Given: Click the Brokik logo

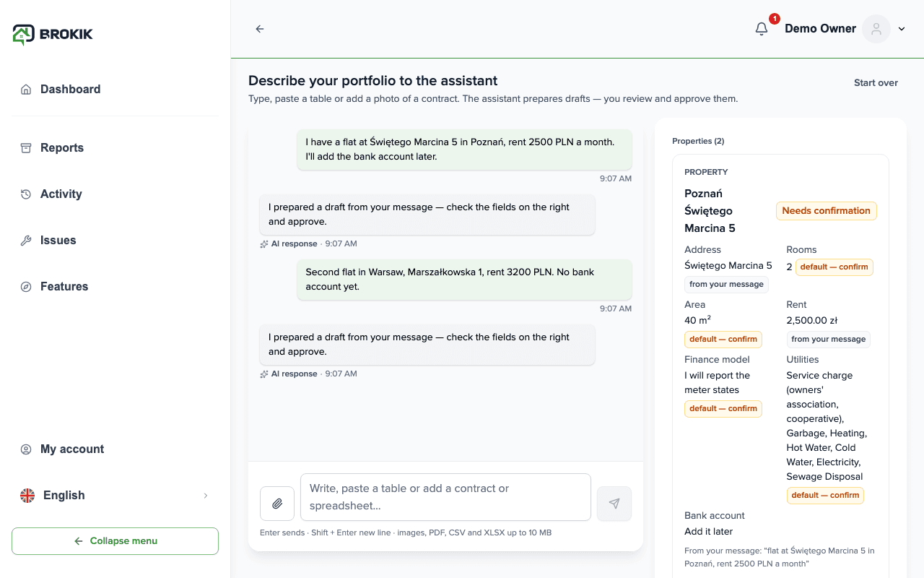Looking at the screenshot, I should 53,34.
